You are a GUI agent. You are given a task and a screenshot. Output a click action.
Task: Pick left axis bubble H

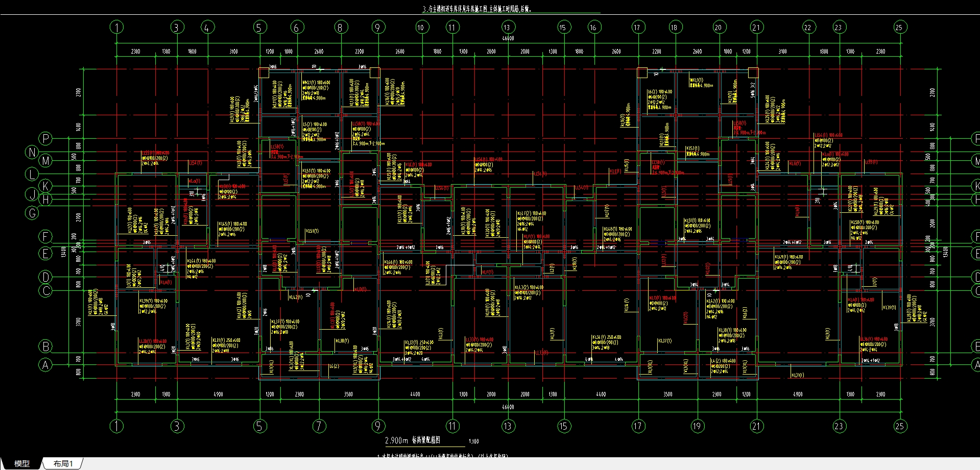46,200
